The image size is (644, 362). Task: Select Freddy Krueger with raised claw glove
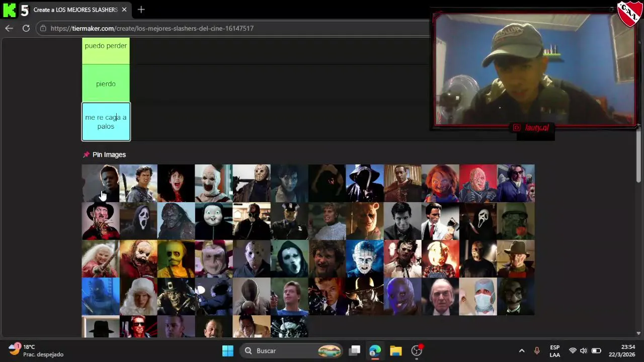coord(101,221)
